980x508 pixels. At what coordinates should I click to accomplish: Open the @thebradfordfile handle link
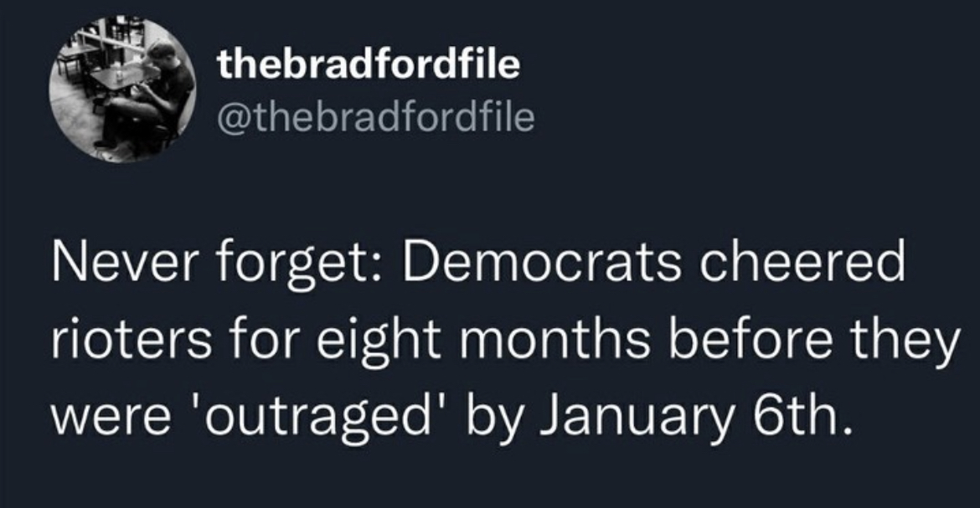click(375, 117)
